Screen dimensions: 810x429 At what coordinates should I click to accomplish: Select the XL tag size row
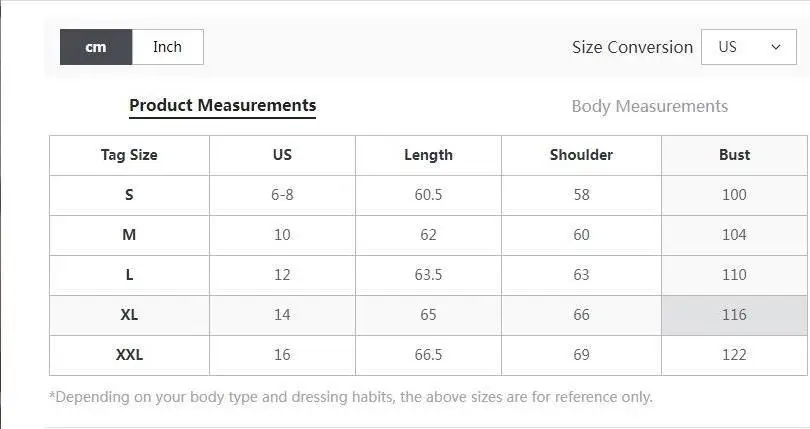tap(129, 315)
